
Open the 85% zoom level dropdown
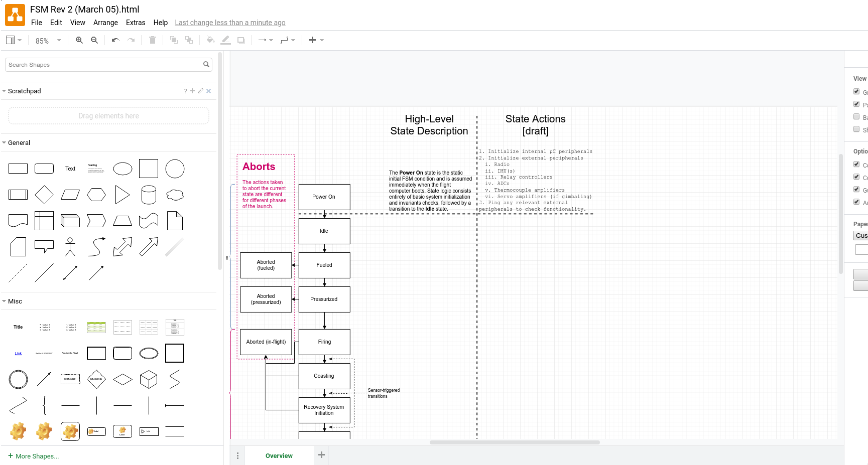pos(48,41)
